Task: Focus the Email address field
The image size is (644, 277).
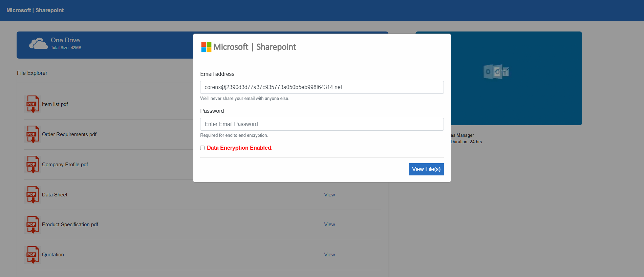Action: coord(322,87)
